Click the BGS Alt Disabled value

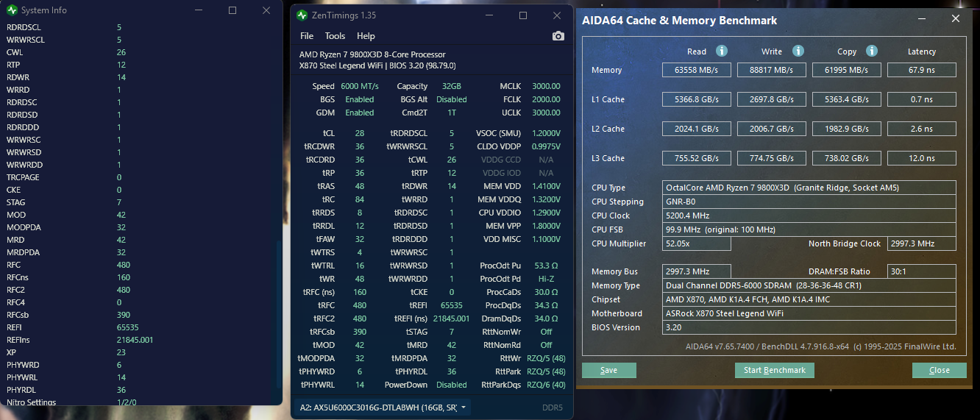pyautogui.click(x=452, y=99)
